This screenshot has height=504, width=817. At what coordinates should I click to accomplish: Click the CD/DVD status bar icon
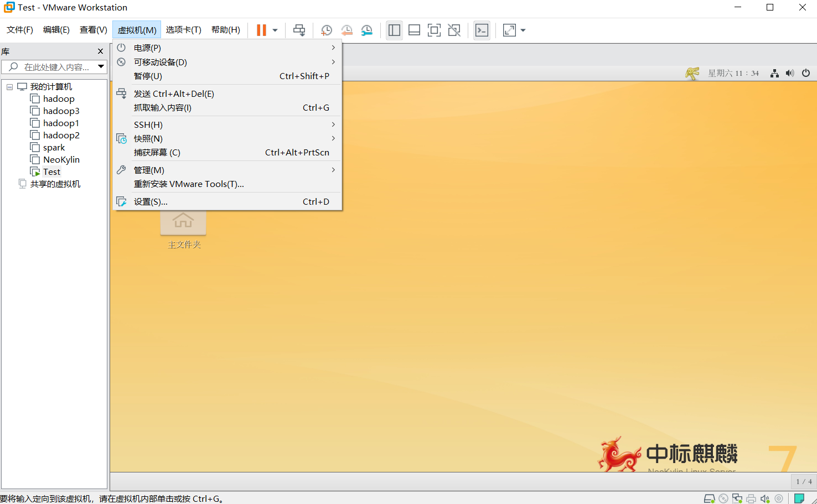click(723, 498)
